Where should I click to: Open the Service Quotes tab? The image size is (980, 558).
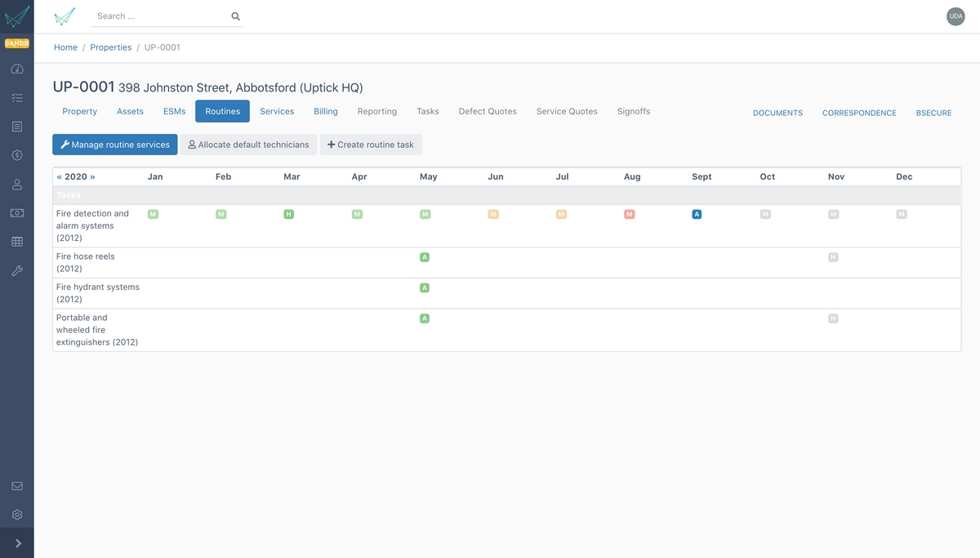point(567,111)
